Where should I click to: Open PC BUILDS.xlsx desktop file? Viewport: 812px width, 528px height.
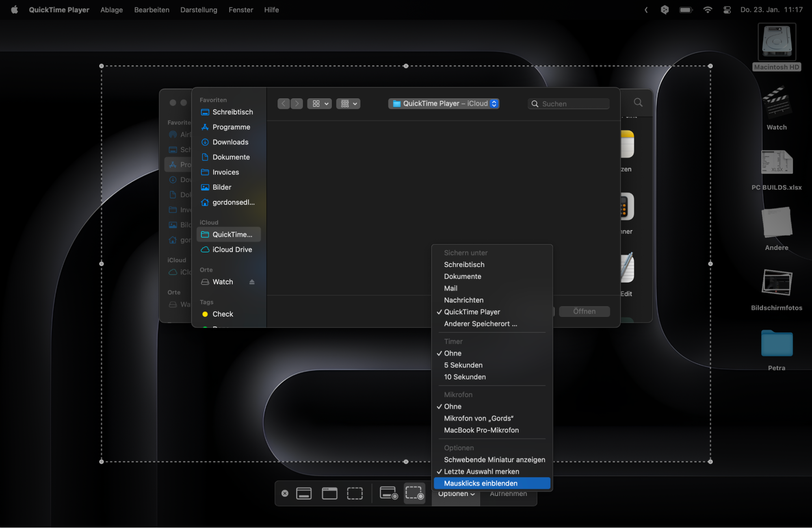point(777,170)
